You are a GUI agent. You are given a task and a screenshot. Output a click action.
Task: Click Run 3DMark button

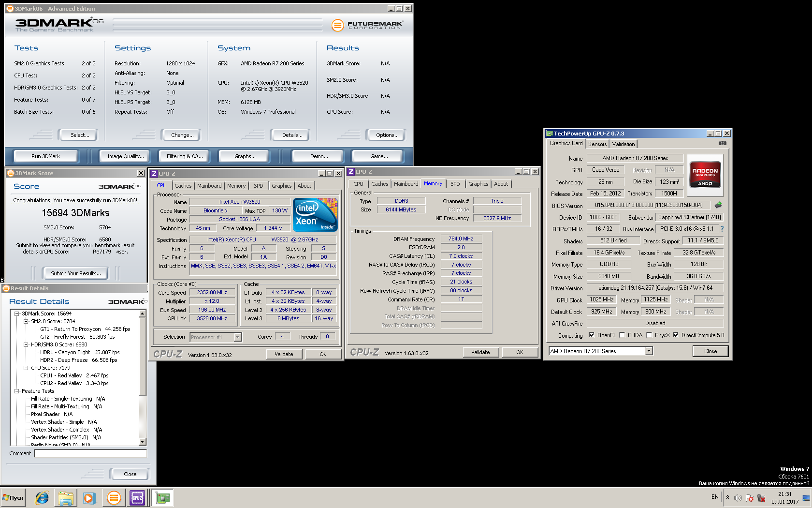[45, 156]
